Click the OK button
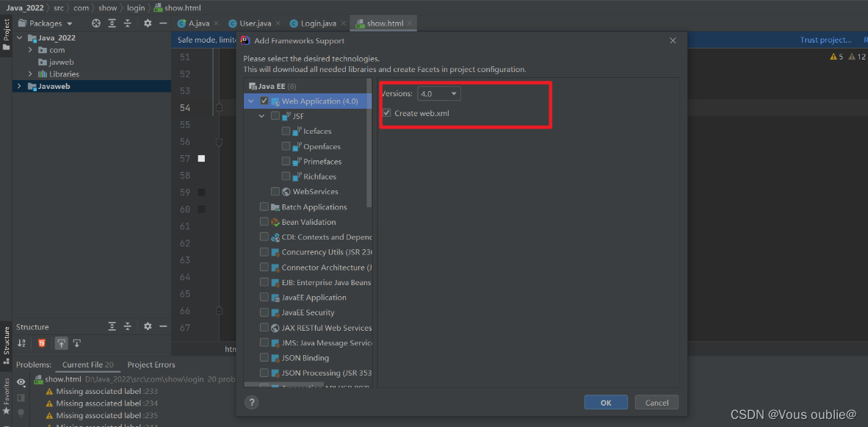The image size is (868, 427). click(x=605, y=402)
